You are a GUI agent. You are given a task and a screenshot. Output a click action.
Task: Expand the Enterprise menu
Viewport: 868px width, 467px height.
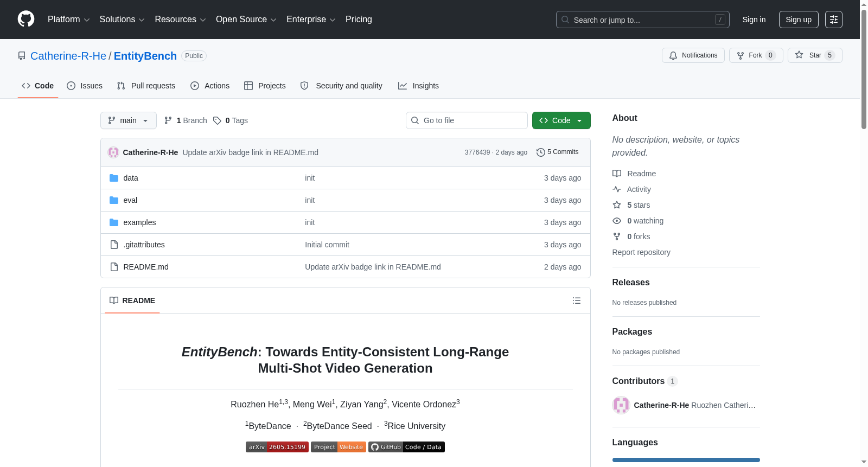click(311, 20)
